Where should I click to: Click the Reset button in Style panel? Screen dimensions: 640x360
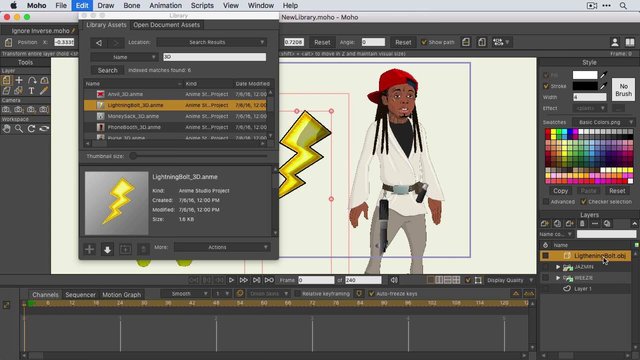coord(617,191)
